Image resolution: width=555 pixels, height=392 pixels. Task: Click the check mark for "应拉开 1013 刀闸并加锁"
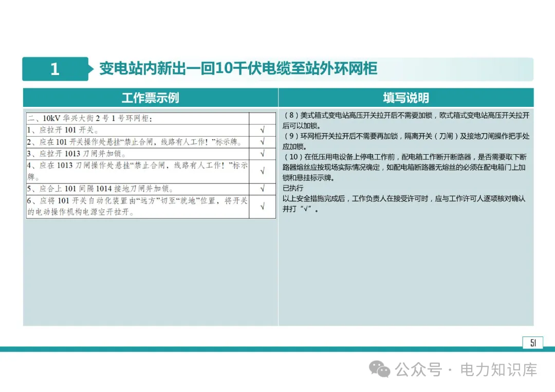262,154
